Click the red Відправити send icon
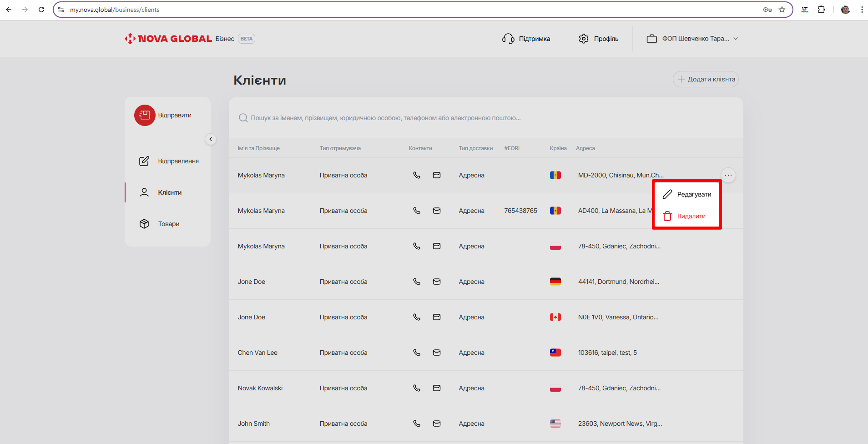 point(145,116)
